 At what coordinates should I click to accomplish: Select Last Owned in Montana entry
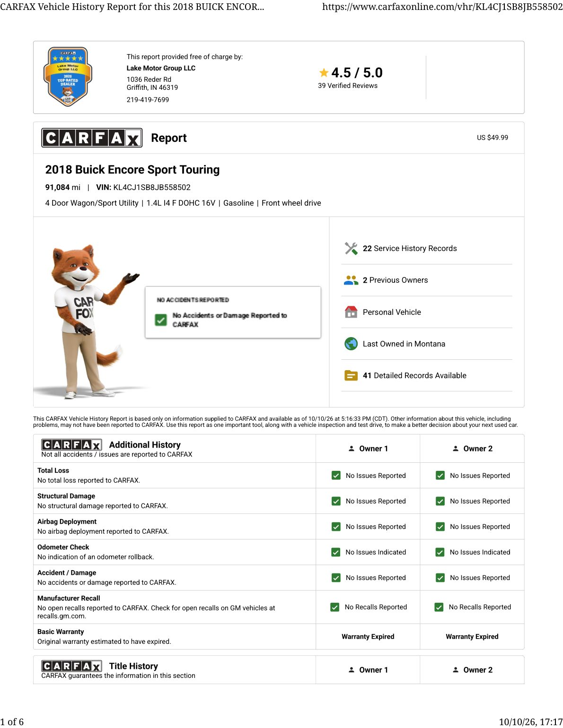click(x=404, y=344)
